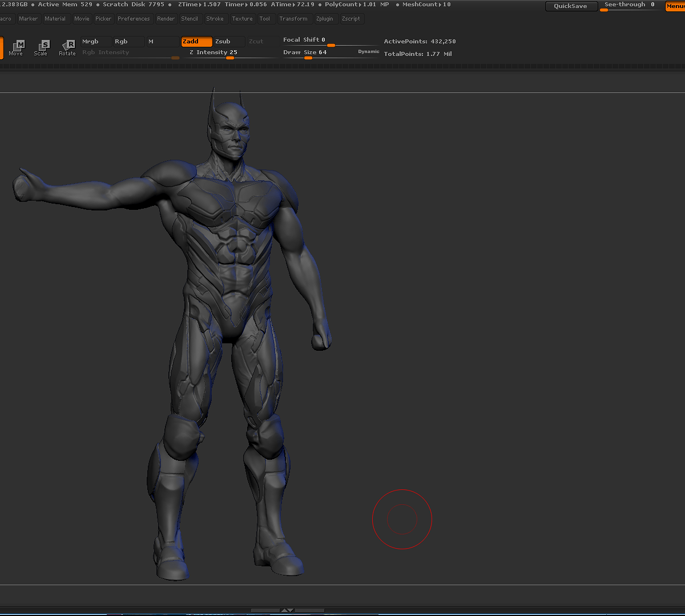Toggle the Mrgb paint mode
The image size is (685, 616).
point(95,42)
